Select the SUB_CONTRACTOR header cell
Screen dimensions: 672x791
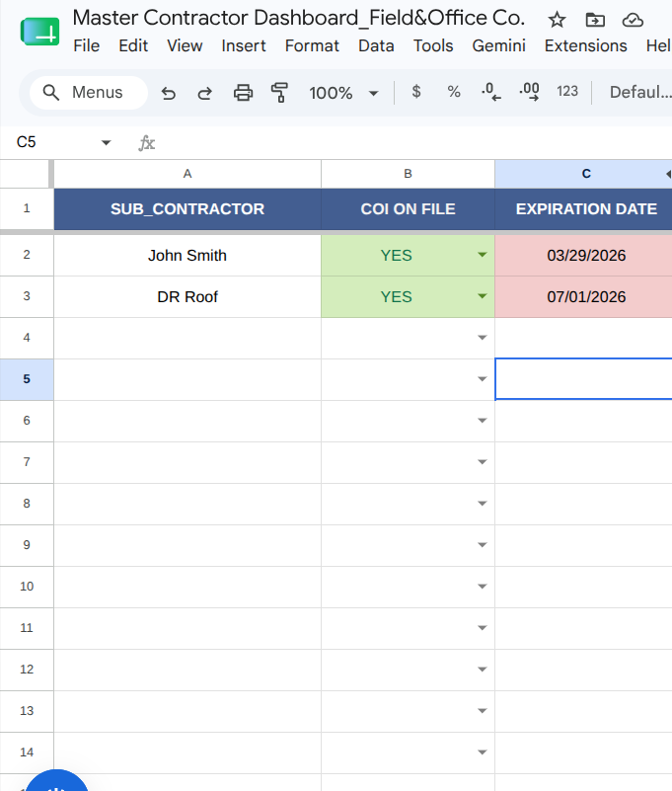click(187, 208)
